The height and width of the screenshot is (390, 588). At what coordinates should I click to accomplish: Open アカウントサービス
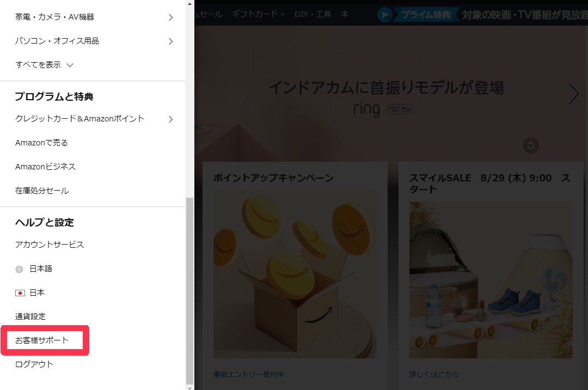tap(50, 245)
